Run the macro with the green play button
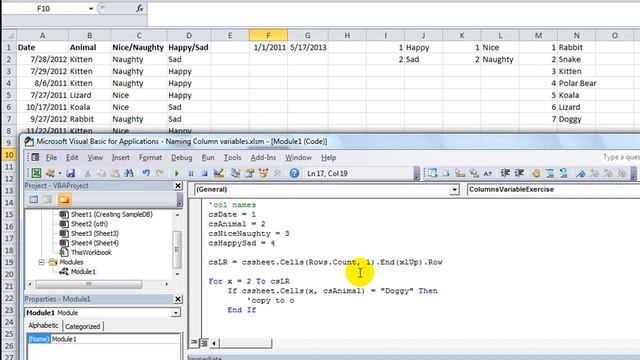The height and width of the screenshot is (360, 640). 177,173
